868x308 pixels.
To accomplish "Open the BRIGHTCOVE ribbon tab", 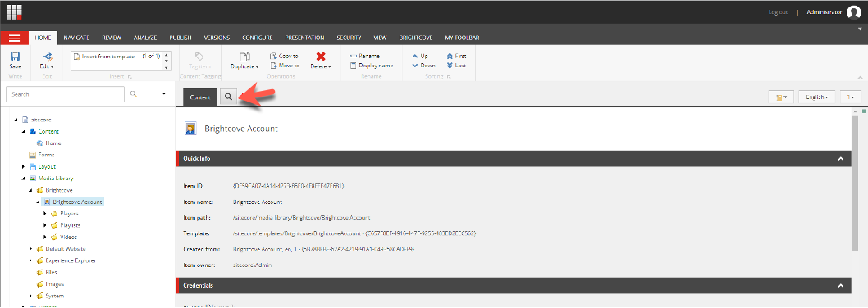I will tap(416, 38).
